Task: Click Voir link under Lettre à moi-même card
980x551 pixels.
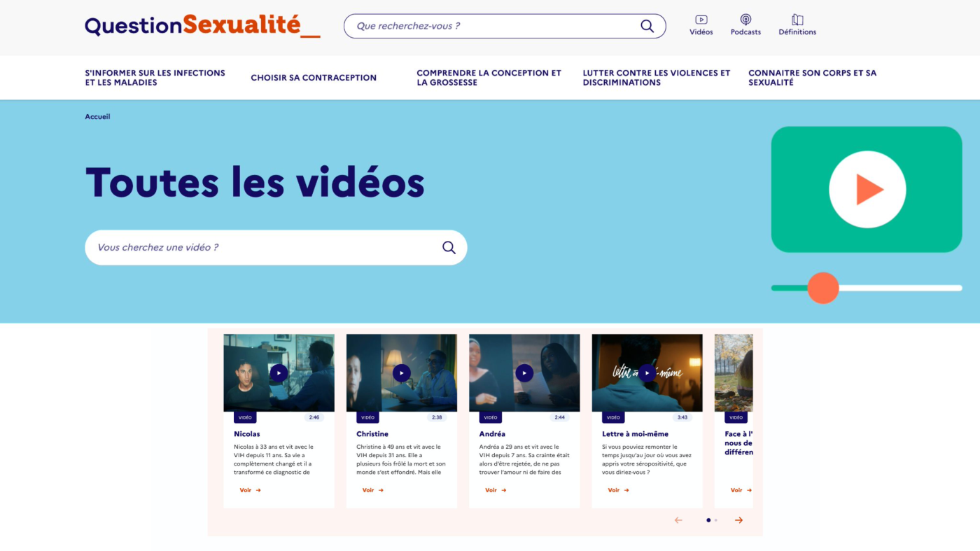Action: click(x=618, y=490)
